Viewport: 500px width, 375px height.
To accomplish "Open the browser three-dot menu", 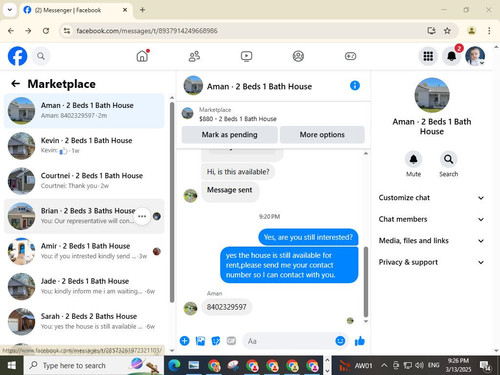I will (x=489, y=31).
